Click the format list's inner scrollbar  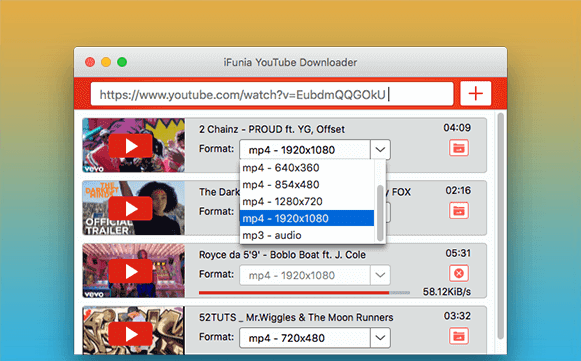click(380, 213)
